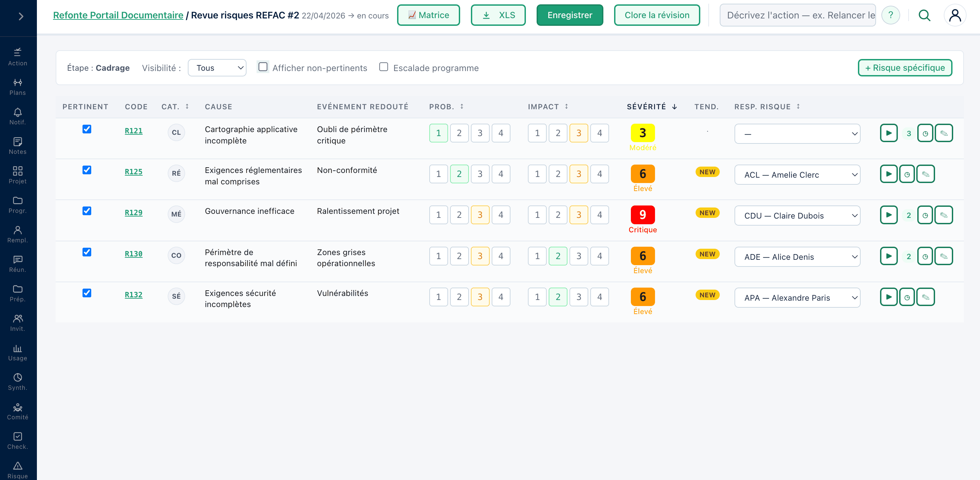Open the Matrice view
980x480 pixels.
pyautogui.click(x=428, y=15)
